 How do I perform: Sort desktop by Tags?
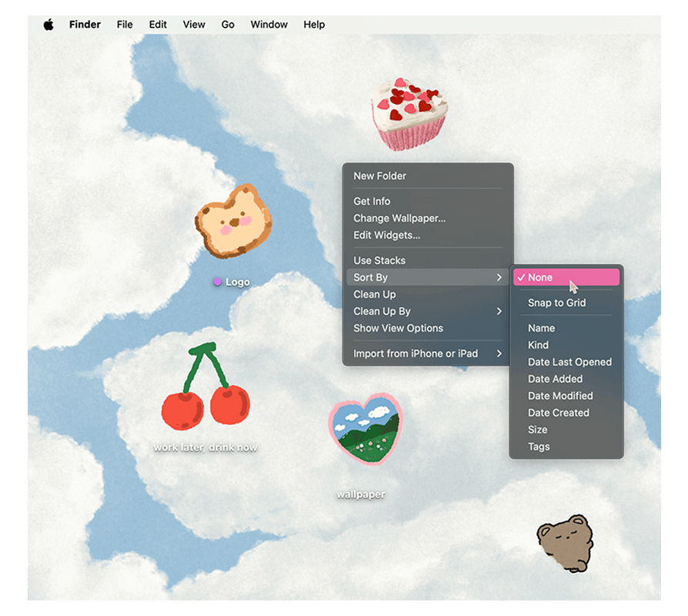point(566,447)
